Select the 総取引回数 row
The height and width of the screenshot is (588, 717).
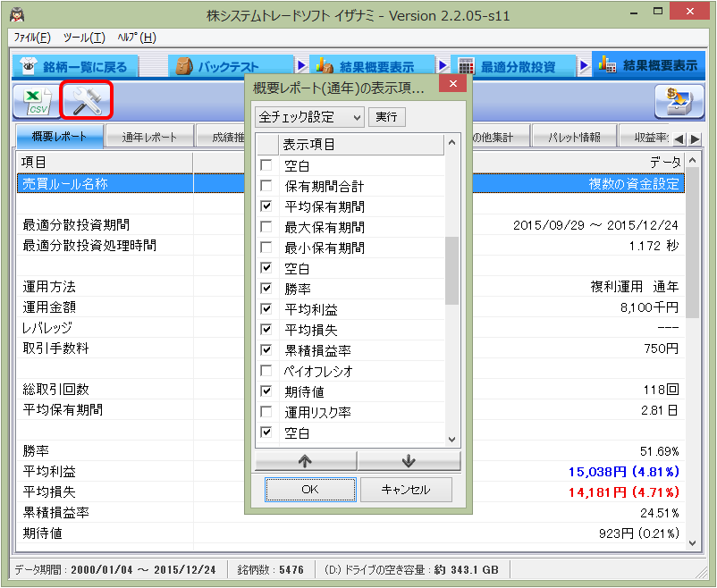click(350, 389)
